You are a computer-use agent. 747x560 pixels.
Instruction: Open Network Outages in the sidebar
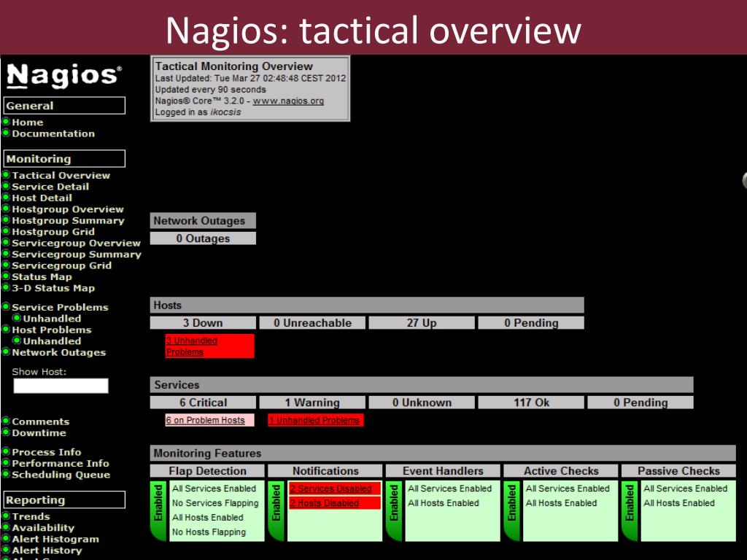click(x=58, y=353)
